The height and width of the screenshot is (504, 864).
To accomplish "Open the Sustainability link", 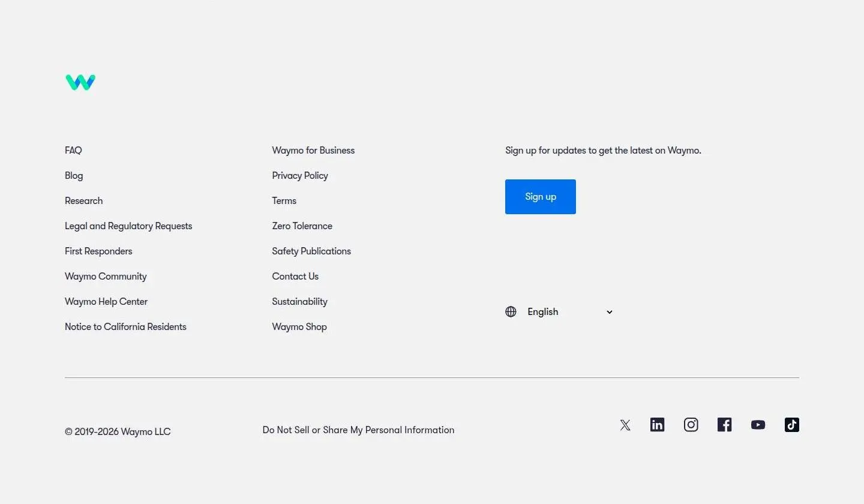I will tap(299, 302).
